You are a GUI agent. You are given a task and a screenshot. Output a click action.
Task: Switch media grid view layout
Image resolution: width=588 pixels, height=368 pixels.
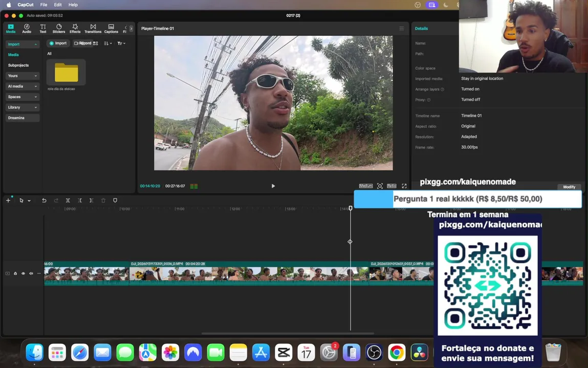[x=96, y=43]
